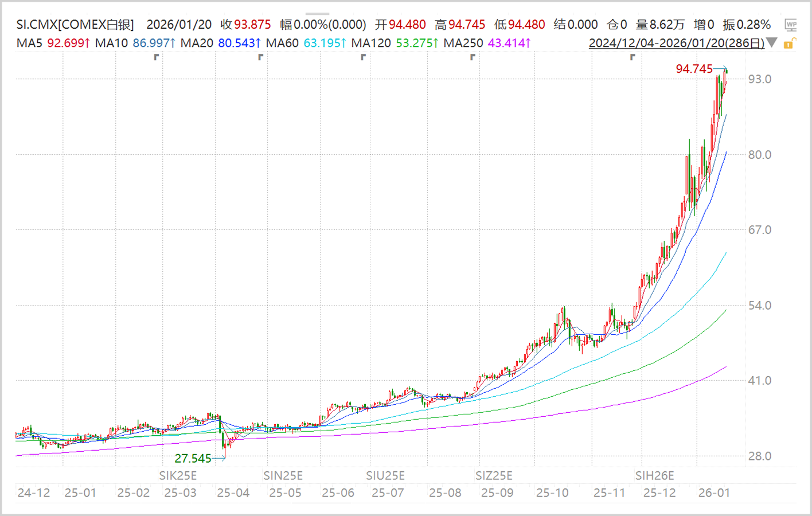Select the SIU25E contract label
The width and height of the screenshot is (812, 516).
coord(385,475)
